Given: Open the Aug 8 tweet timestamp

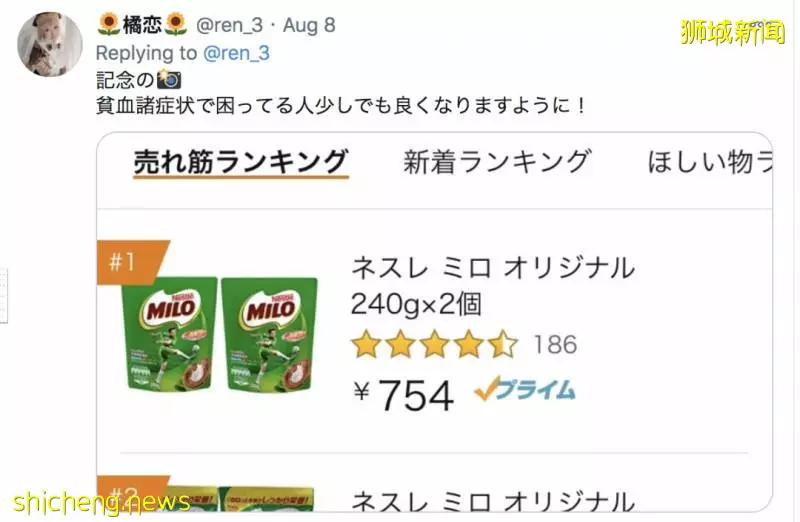Looking at the screenshot, I should (x=309, y=25).
